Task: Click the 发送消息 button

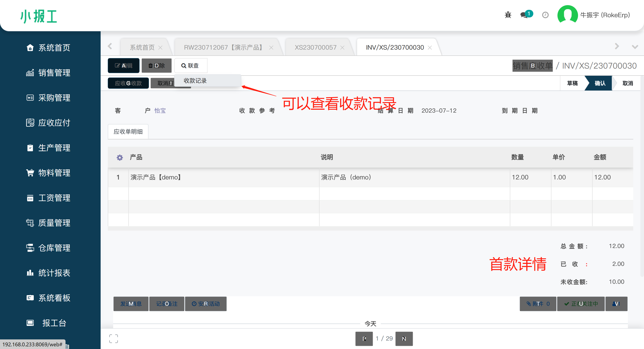Action: (x=131, y=304)
